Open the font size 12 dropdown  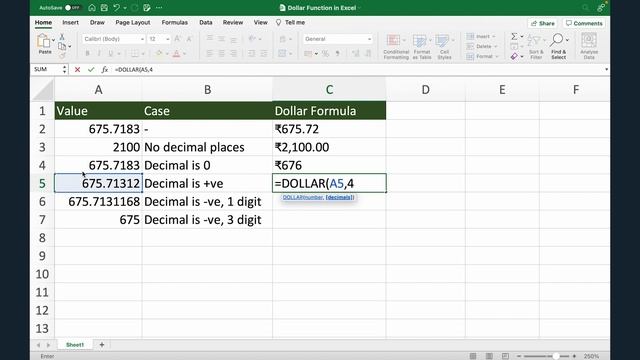tap(167, 39)
